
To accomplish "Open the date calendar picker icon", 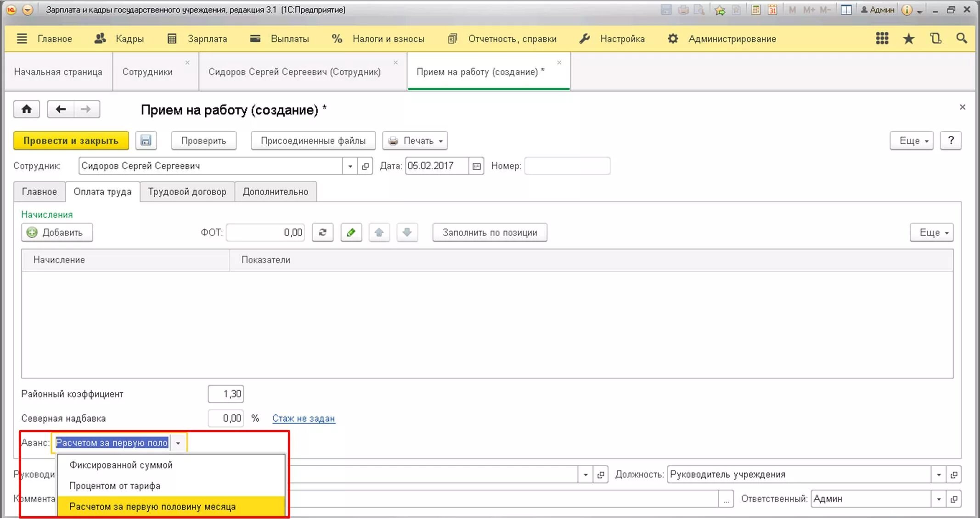I will [477, 166].
